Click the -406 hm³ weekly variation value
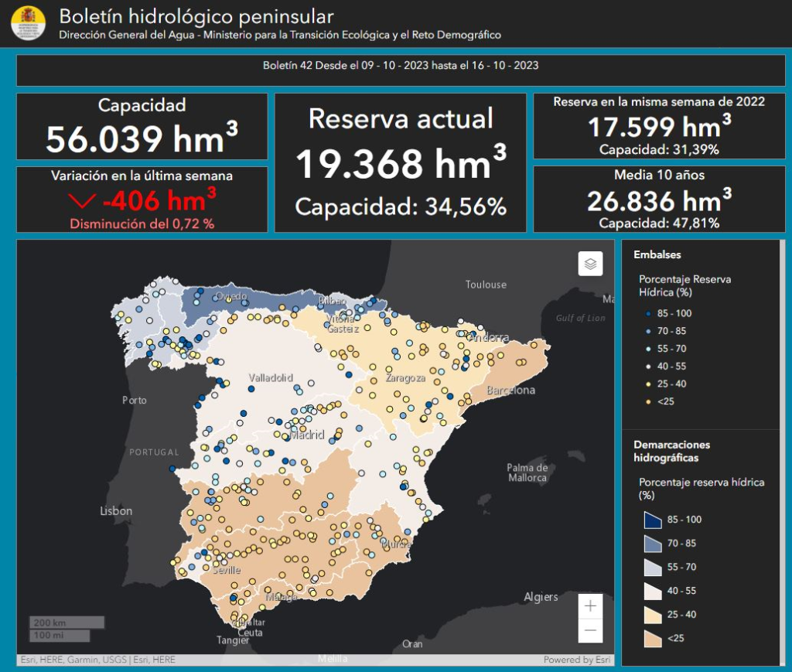Image resolution: width=792 pixels, height=672 pixels. (x=159, y=200)
